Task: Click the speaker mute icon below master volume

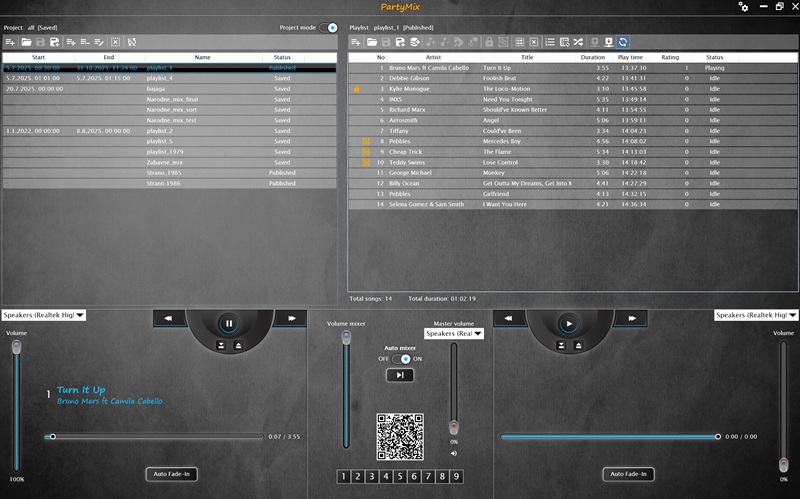Action: coord(454,453)
